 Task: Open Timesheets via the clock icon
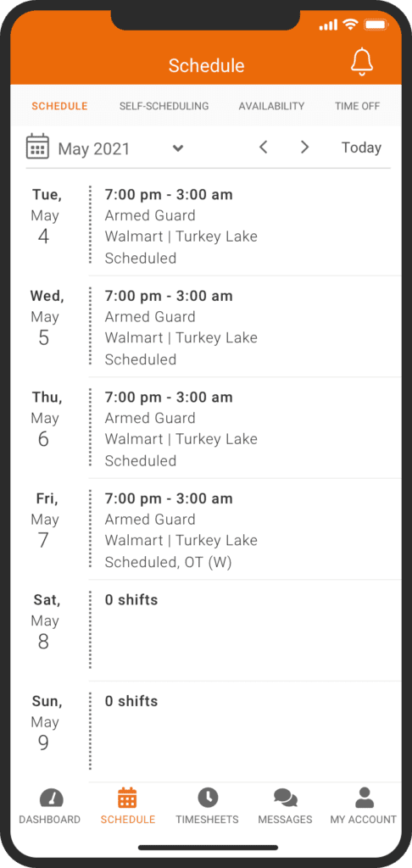click(x=208, y=798)
